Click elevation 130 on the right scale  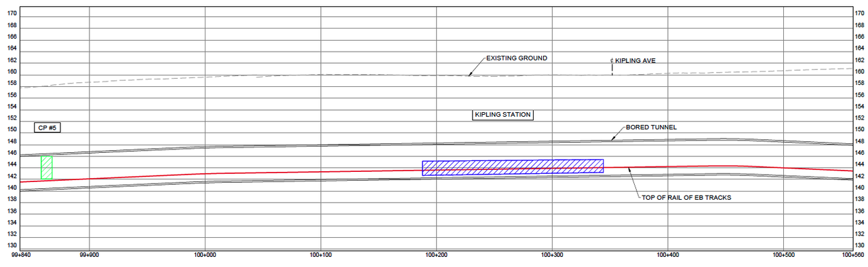click(859, 246)
